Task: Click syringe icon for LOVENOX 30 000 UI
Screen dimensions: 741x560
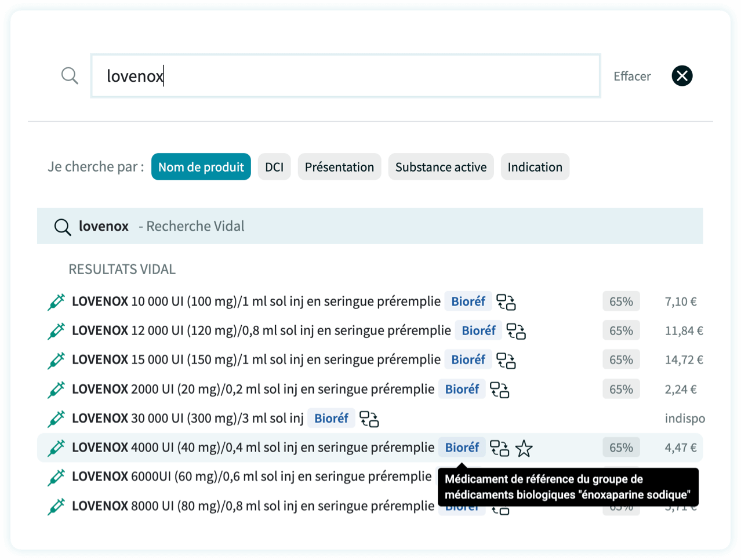Action: click(56, 419)
